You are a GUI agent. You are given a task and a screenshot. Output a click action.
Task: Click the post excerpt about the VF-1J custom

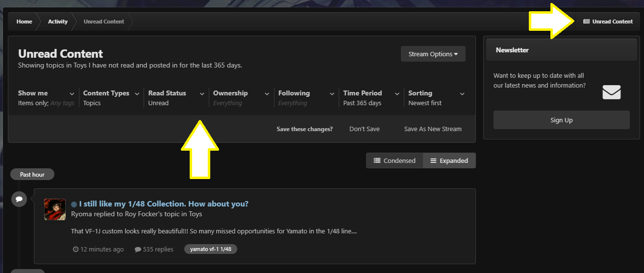click(214, 231)
